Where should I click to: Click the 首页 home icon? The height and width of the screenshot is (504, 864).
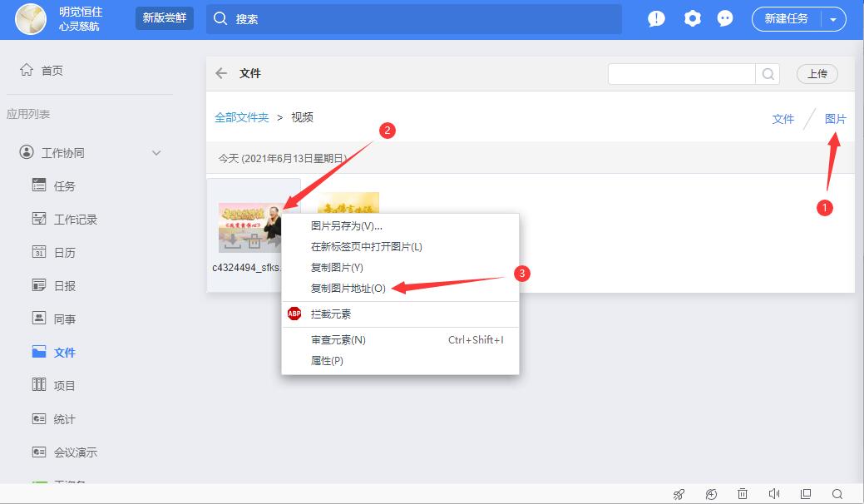(27, 70)
